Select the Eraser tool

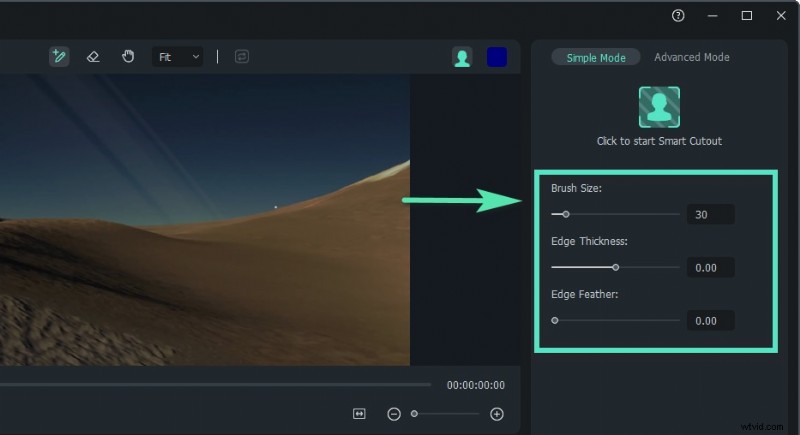[93, 57]
